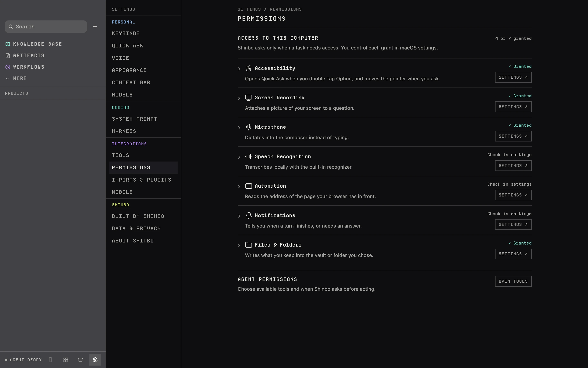Image resolution: width=588 pixels, height=368 pixels.
Task: Expand the Speech Recognition row chevron
Action: coord(239,157)
